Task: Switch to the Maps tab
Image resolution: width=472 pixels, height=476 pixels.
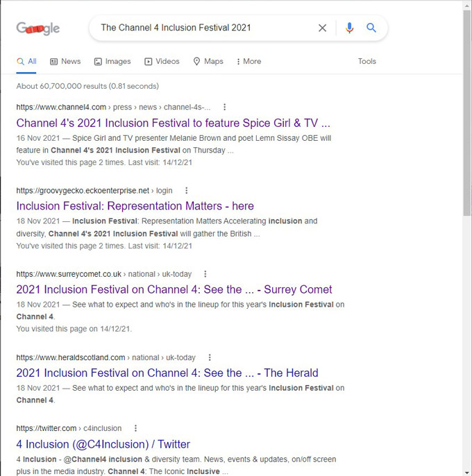Action: (208, 61)
